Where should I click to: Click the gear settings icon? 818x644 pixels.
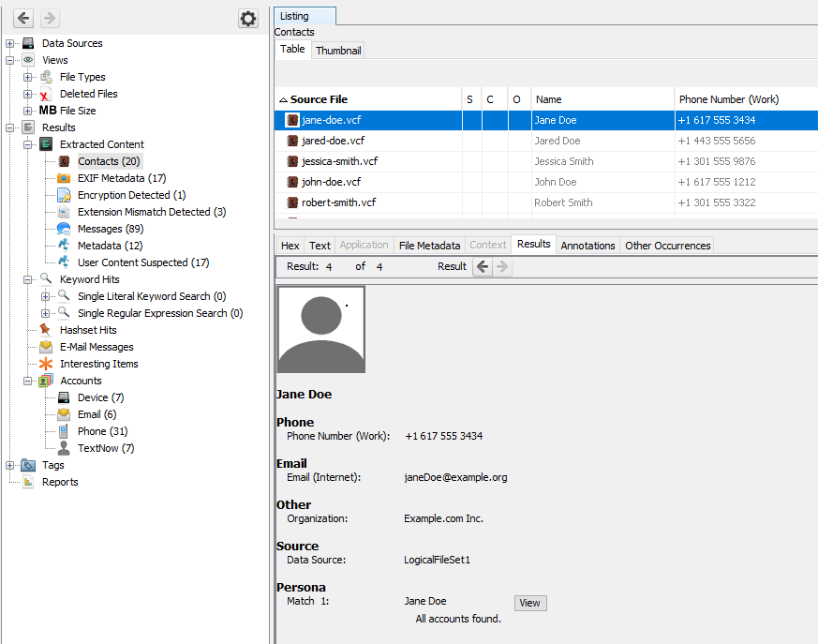(247, 19)
